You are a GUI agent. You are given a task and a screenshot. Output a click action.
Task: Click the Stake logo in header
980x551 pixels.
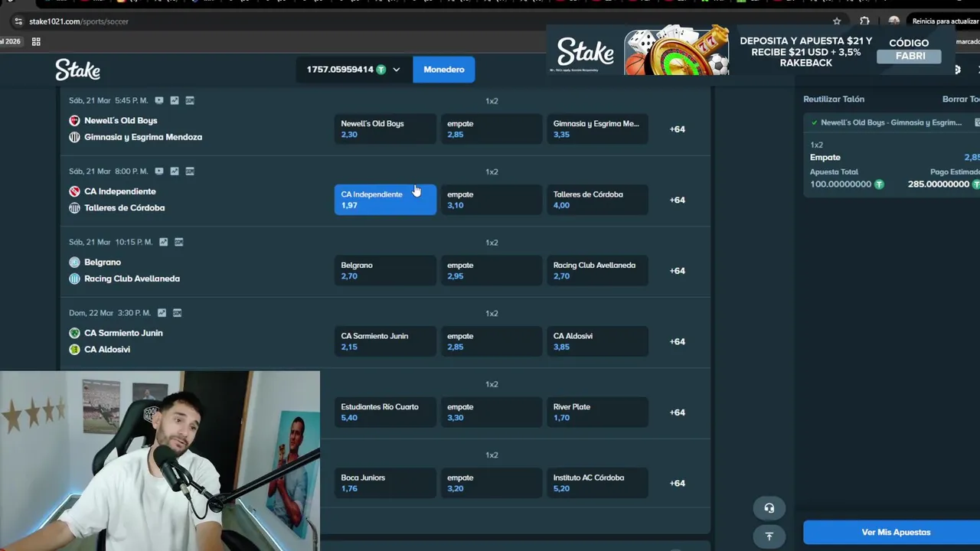click(x=77, y=70)
